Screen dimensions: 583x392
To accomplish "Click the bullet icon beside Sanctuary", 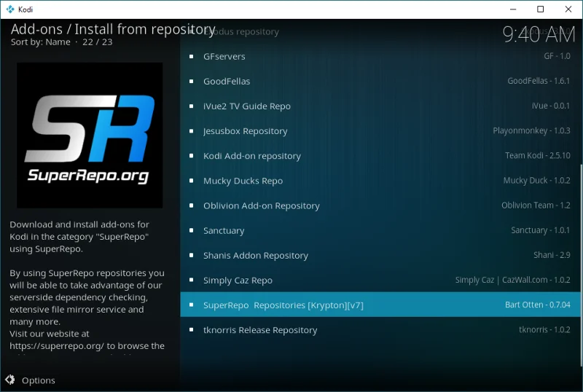I will tap(191, 230).
